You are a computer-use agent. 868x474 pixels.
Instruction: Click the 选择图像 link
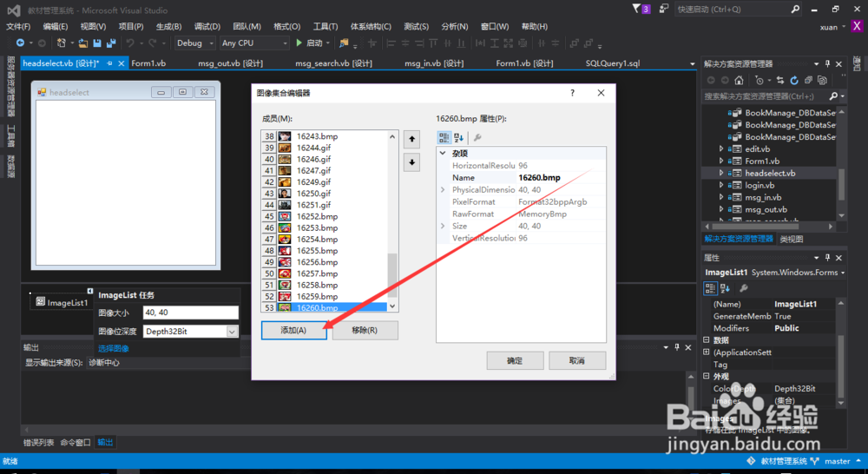[x=114, y=348]
